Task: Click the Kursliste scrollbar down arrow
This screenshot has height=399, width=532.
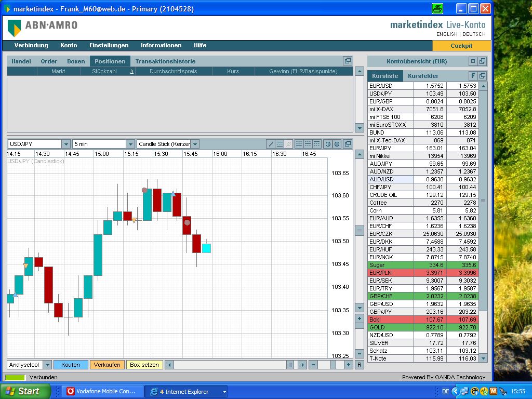Action: tap(484, 358)
